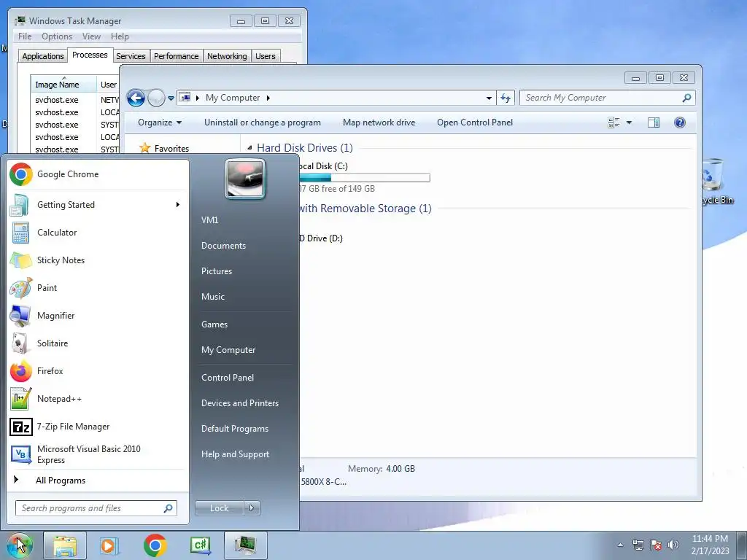Screen dimensions: 747x560
Task: Start Solitaire from Start menu
Action: pos(98,343)
